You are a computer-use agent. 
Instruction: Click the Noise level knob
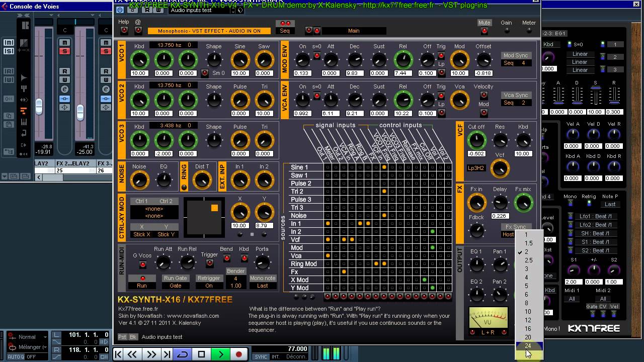[x=139, y=180]
